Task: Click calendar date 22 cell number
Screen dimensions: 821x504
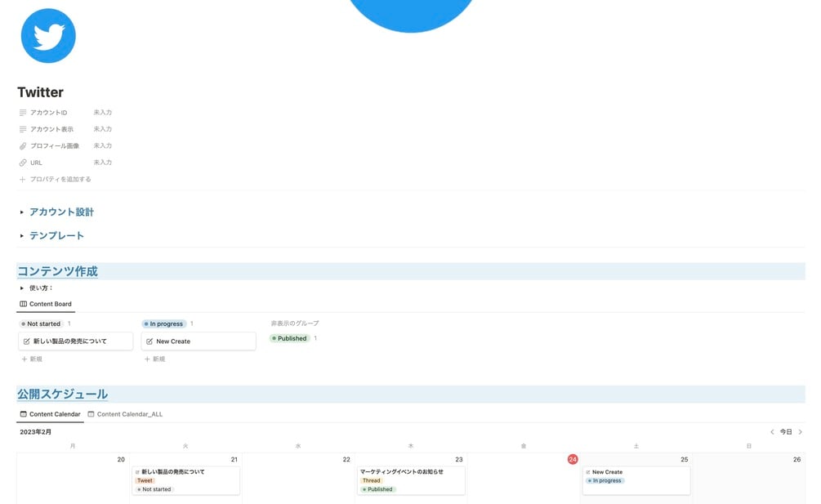Action: tap(346, 459)
